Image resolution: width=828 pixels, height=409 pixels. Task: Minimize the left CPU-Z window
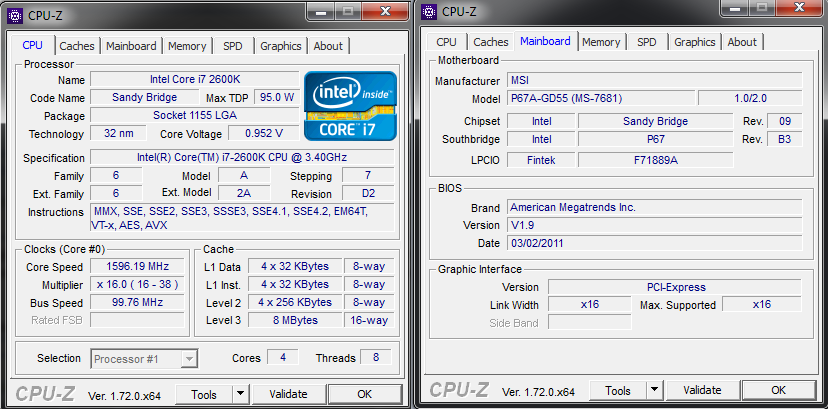pos(320,12)
